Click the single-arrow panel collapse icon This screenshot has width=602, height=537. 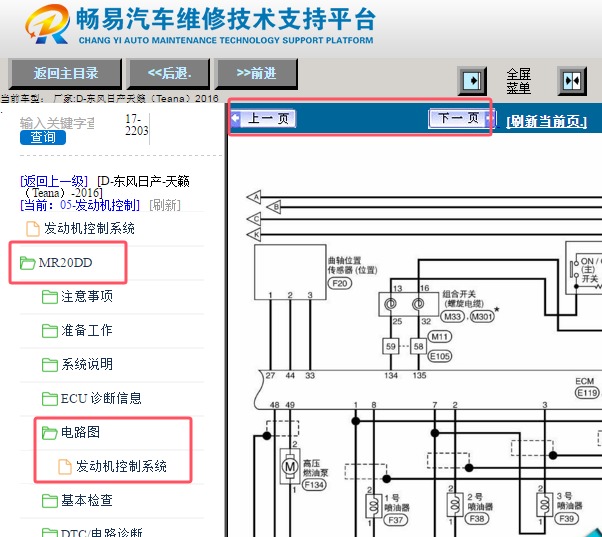point(472,81)
